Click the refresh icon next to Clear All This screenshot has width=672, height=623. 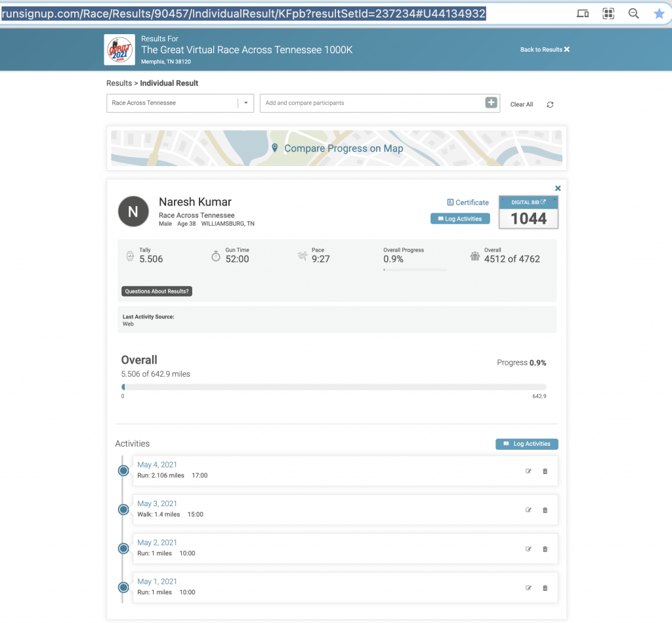551,104
